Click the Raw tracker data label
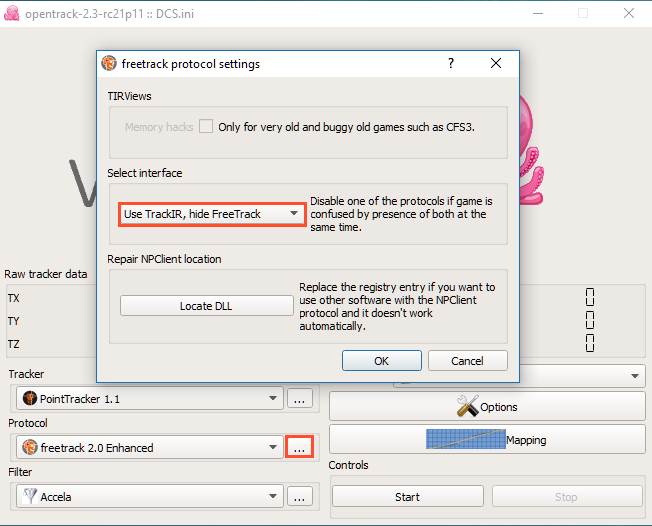This screenshot has width=652, height=526. pyautogui.click(x=46, y=274)
